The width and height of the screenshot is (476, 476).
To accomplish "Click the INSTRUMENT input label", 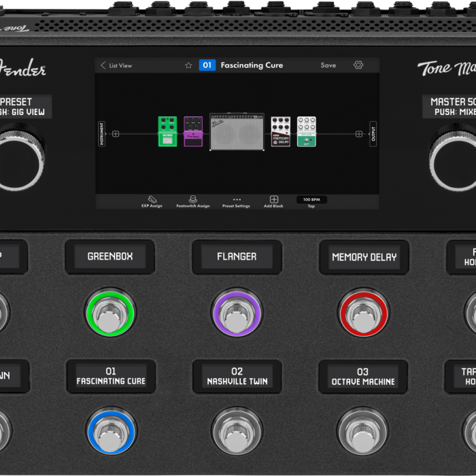I will [102, 134].
